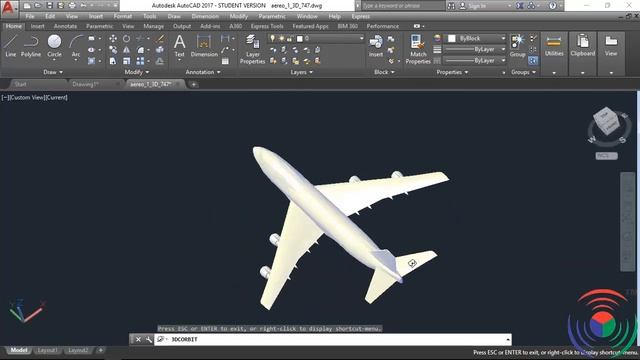Expand the Layers panel
Screen dimensions: 640x360
coord(302,72)
